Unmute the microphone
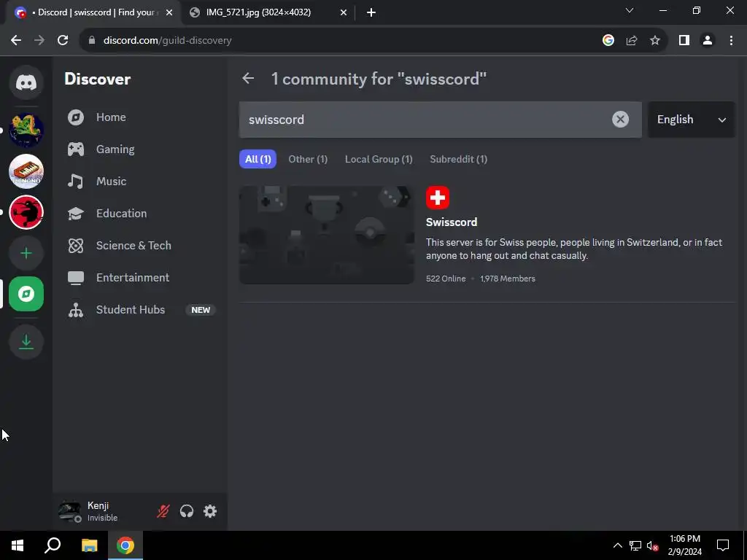Viewport: 747px width, 560px height. click(x=163, y=511)
